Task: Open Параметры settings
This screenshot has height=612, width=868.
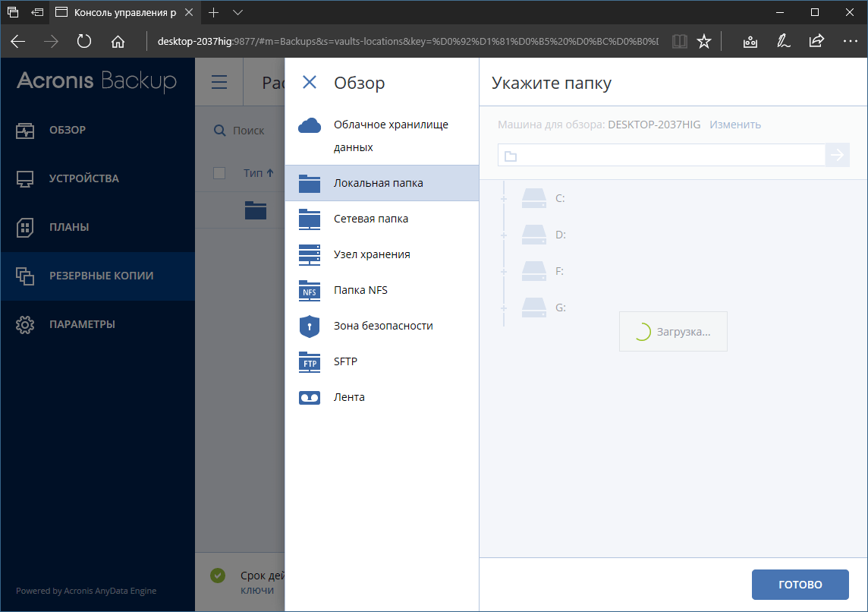Action: pyautogui.click(x=97, y=324)
